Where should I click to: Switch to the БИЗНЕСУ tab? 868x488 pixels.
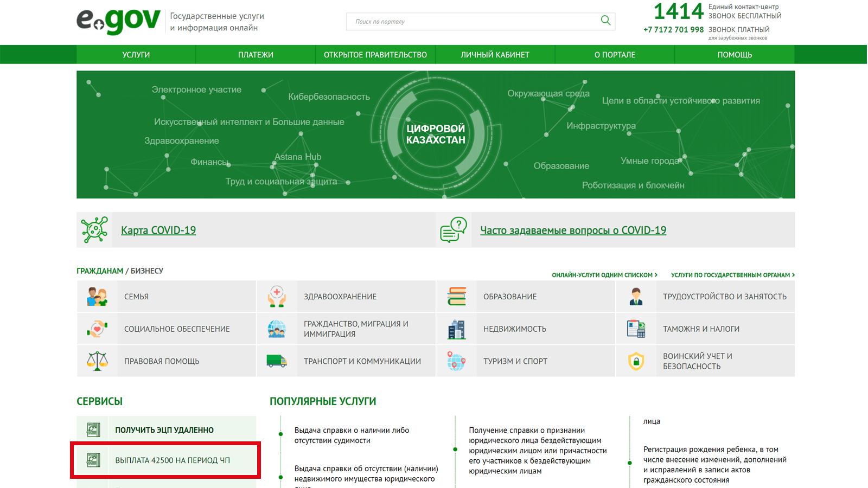click(x=147, y=271)
